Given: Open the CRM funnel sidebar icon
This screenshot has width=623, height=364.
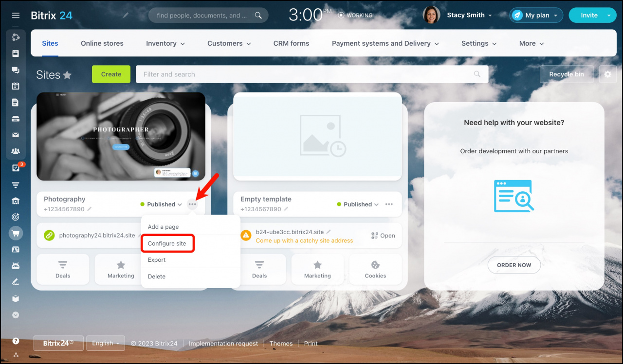Looking at the screenshot, I should coord(16,184).
